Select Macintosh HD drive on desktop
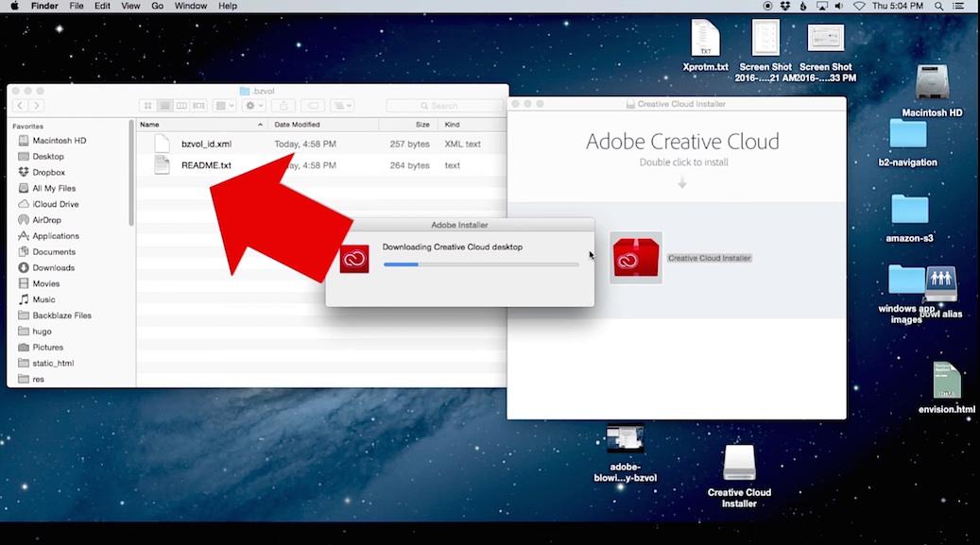 point(932,90)
